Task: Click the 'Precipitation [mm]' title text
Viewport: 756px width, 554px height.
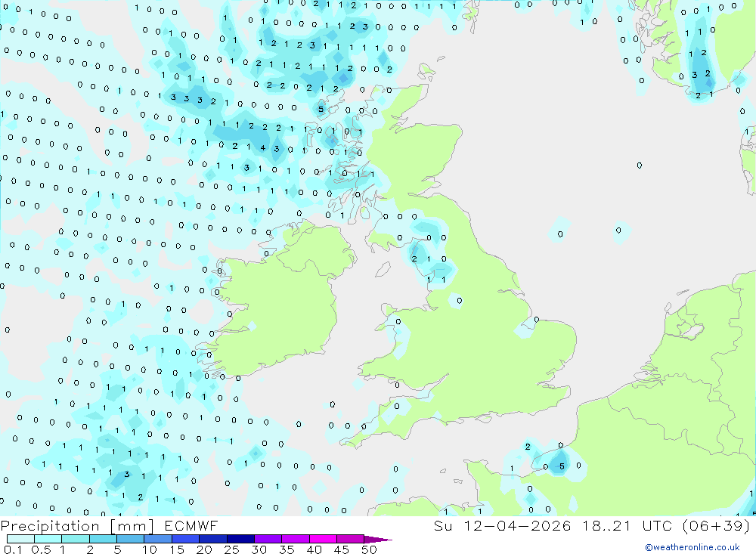Action: point(78,526)
